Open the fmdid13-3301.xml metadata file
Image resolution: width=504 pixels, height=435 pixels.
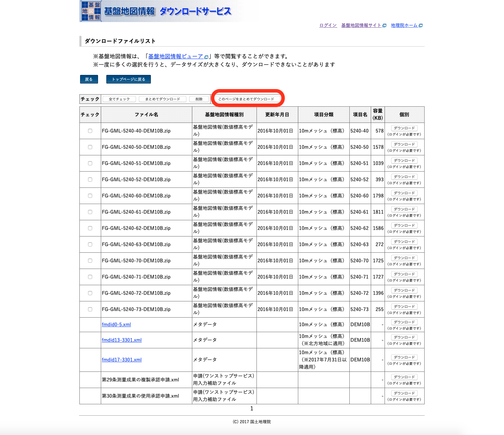point(122,340)
